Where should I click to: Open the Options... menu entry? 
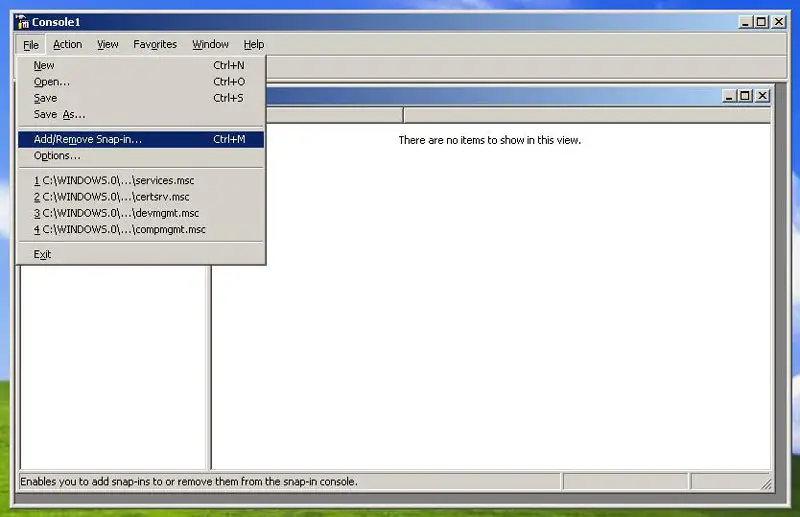coord(141,156)
